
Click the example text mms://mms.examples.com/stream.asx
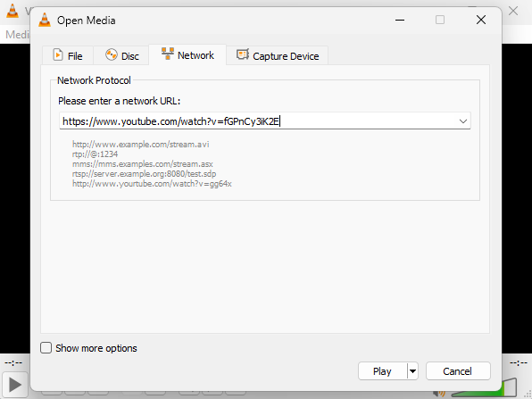click(x=142, y=164)
